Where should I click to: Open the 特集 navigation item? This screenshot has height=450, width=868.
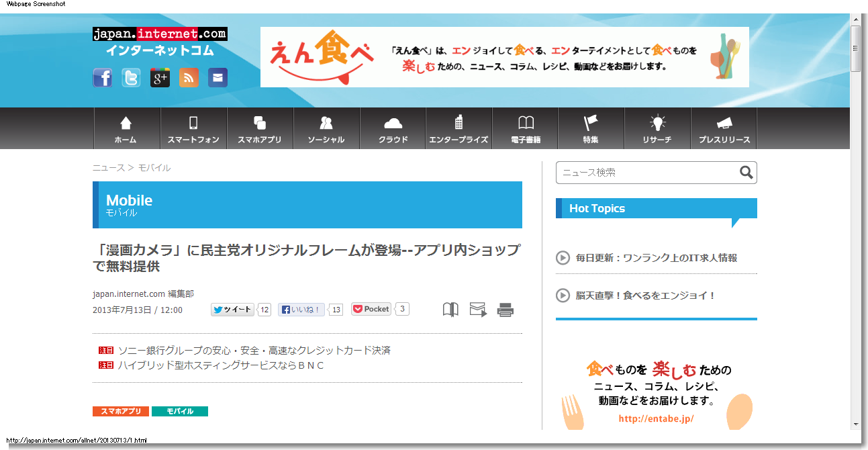[x=591, y=128]
